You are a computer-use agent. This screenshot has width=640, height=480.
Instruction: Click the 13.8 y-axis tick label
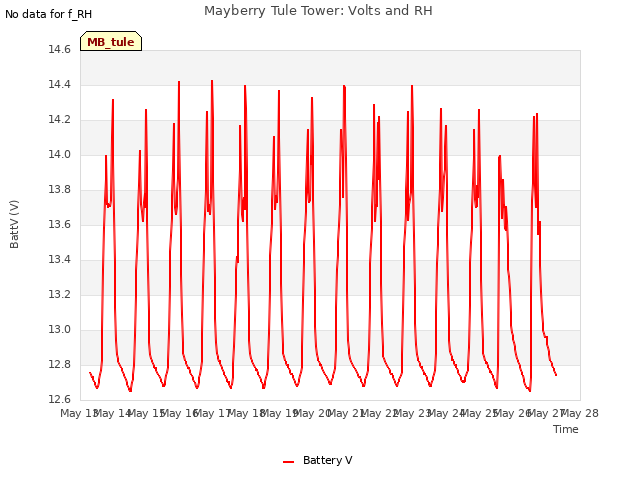coord(60,189)
